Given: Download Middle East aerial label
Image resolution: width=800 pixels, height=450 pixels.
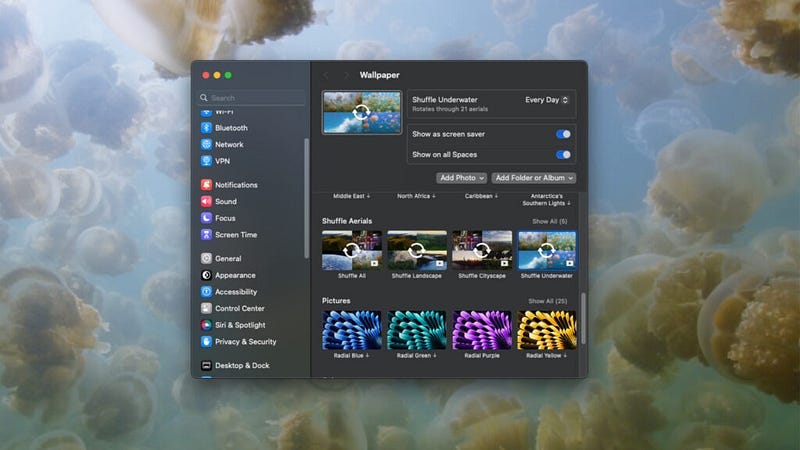Looking at the screenshot, I should pos(352,196).
